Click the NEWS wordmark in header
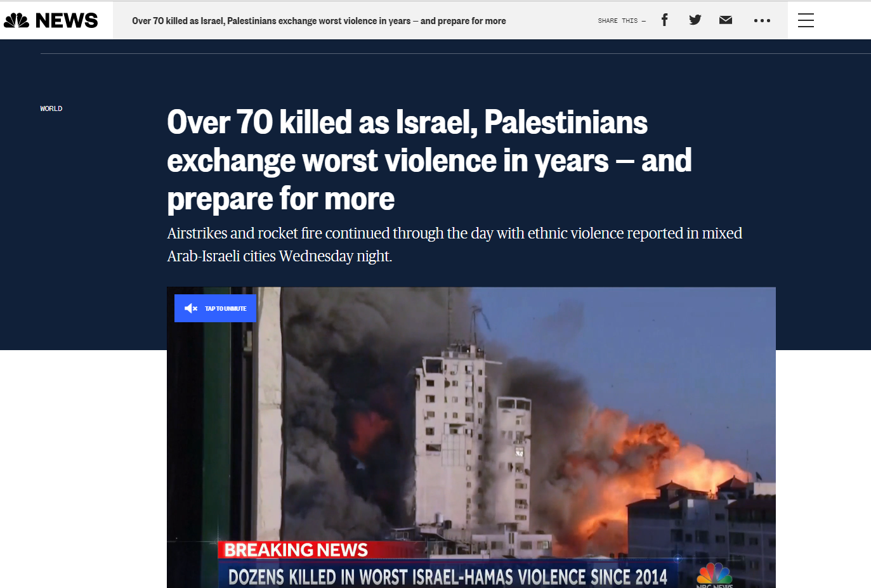871x588 pixels. click(67, 20)
